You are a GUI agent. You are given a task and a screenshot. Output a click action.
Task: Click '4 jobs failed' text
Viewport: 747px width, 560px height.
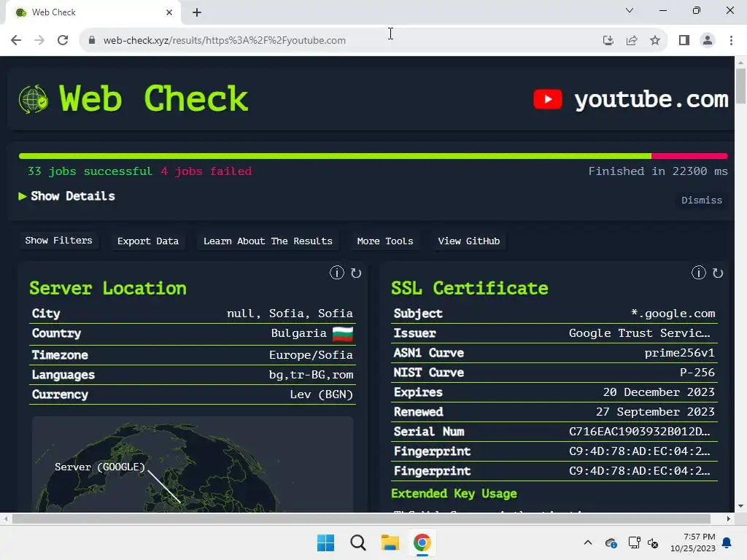(206, 171)
